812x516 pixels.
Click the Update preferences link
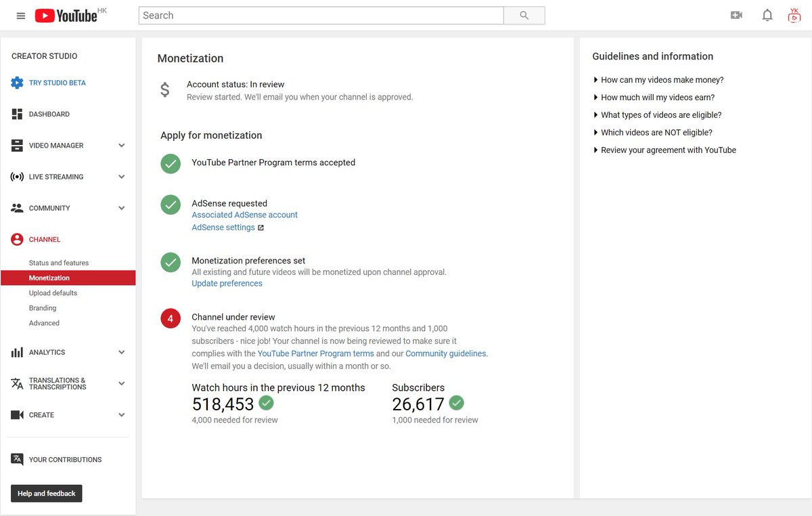point(227,284)
